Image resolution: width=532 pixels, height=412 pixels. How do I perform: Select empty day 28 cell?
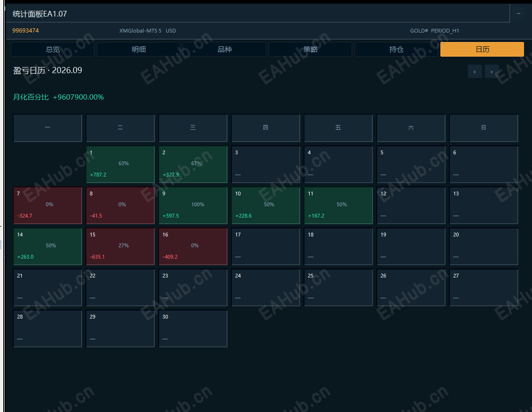pos(48,328)
